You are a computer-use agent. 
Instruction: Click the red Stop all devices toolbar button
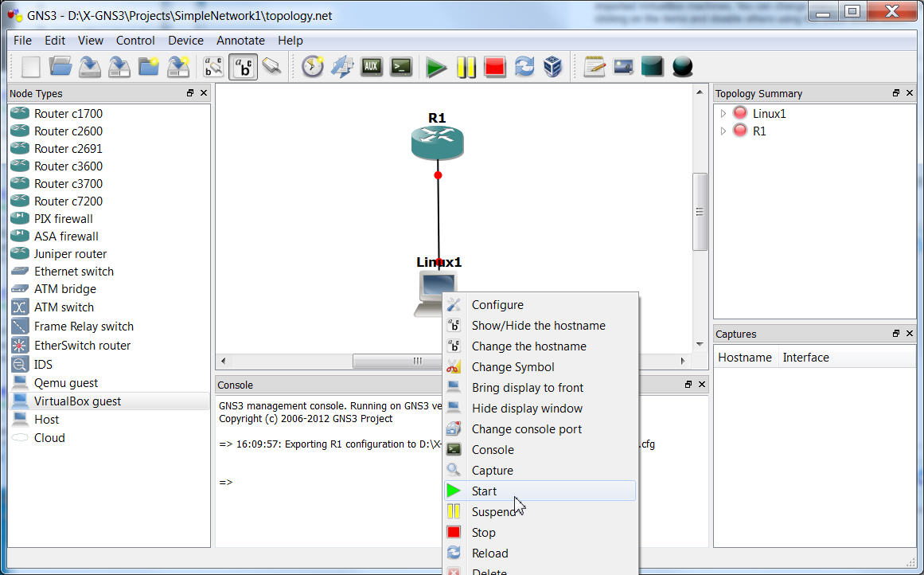494,67
